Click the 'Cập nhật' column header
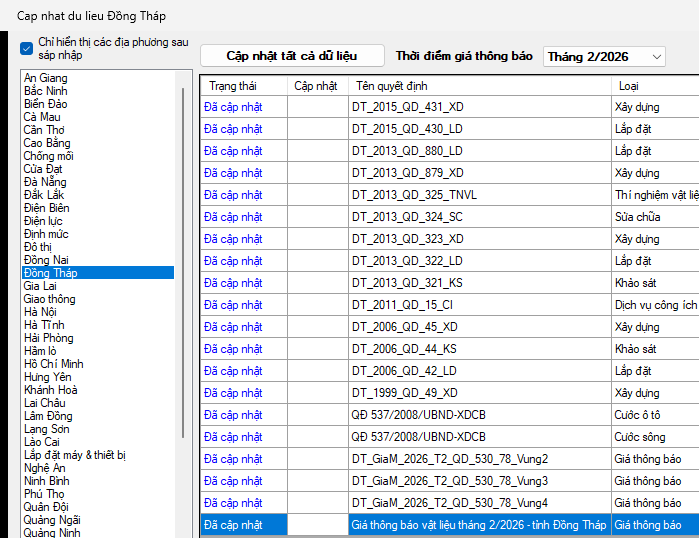This screenshot has height=538, width=699. pyautogui.click(x=317, y=86)
